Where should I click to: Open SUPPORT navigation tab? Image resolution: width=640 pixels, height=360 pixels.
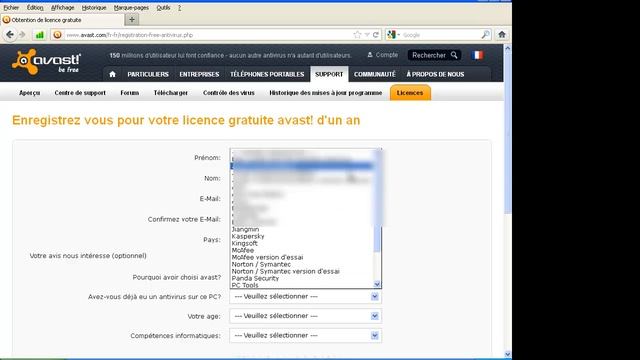(x=329, y=74)
